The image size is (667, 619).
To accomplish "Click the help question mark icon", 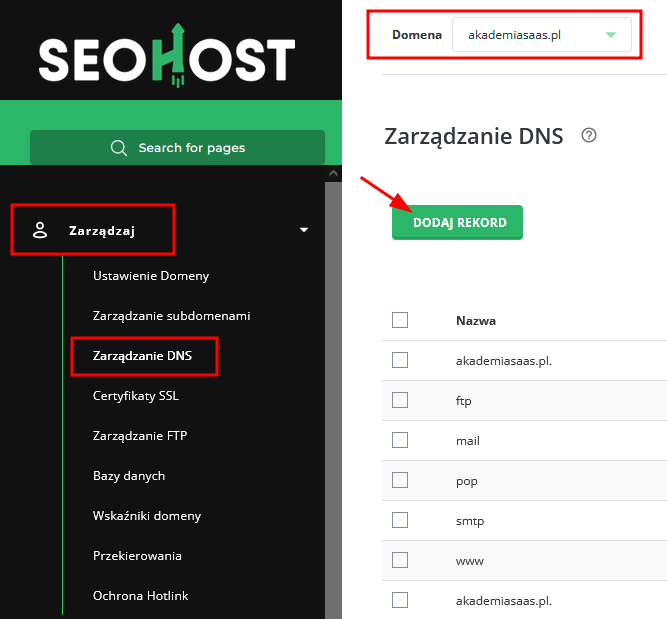I will pos(589,136).
